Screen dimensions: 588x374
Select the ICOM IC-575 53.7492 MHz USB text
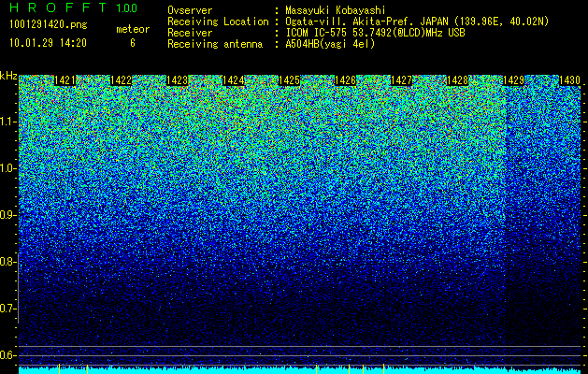[x=376, y=33]
